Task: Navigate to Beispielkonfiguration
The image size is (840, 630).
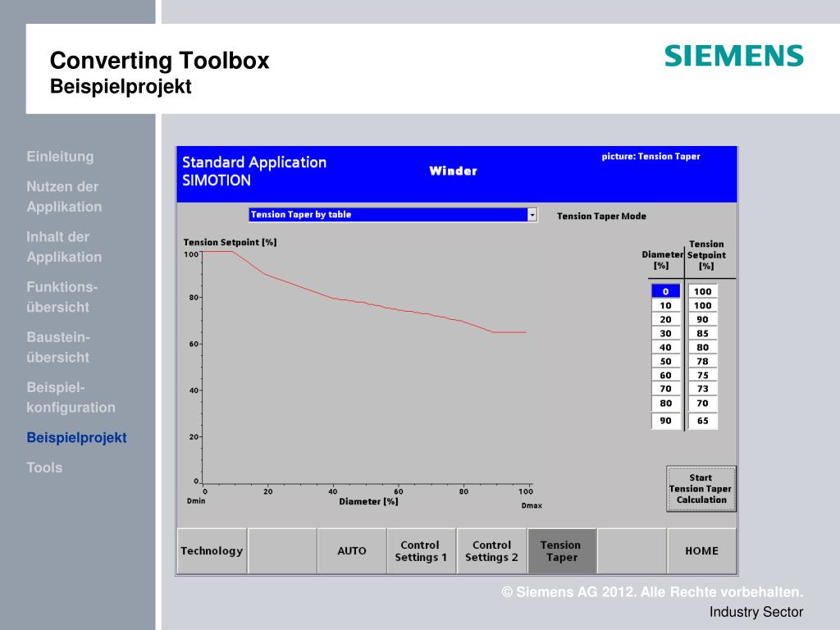Action: [x=71, y=398]
